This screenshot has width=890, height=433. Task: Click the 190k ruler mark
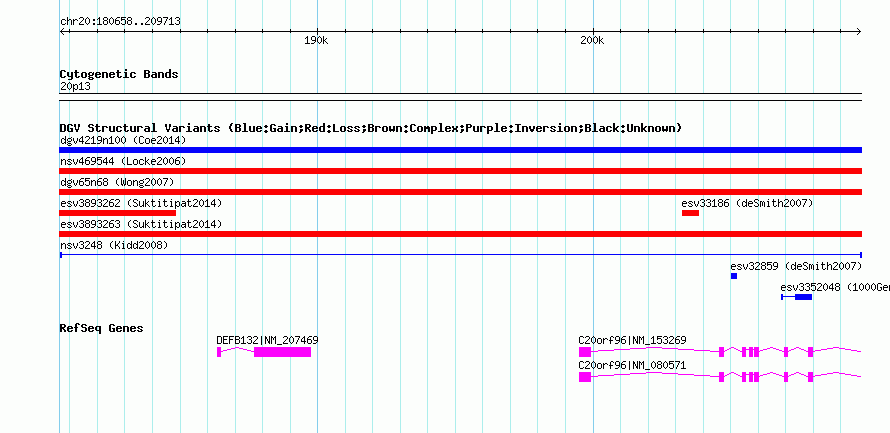click(x=316, y=41)
